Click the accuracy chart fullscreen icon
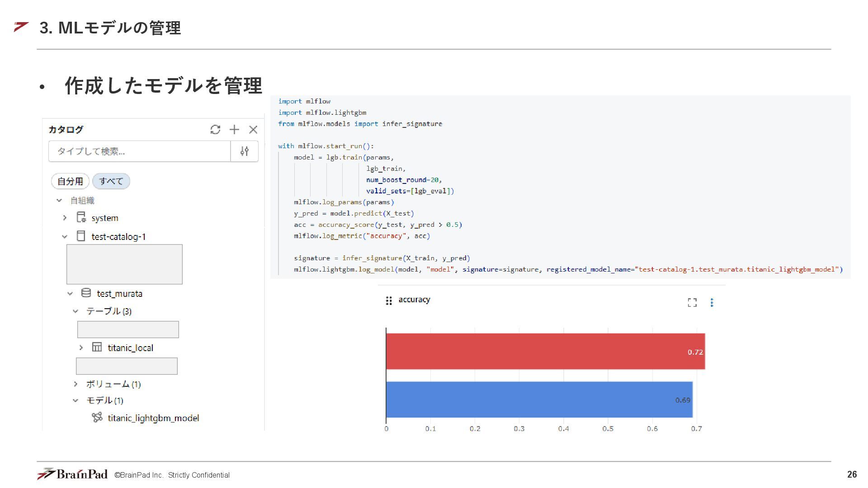This screenshot has height=488, width=868. click(x=692, y=302)
